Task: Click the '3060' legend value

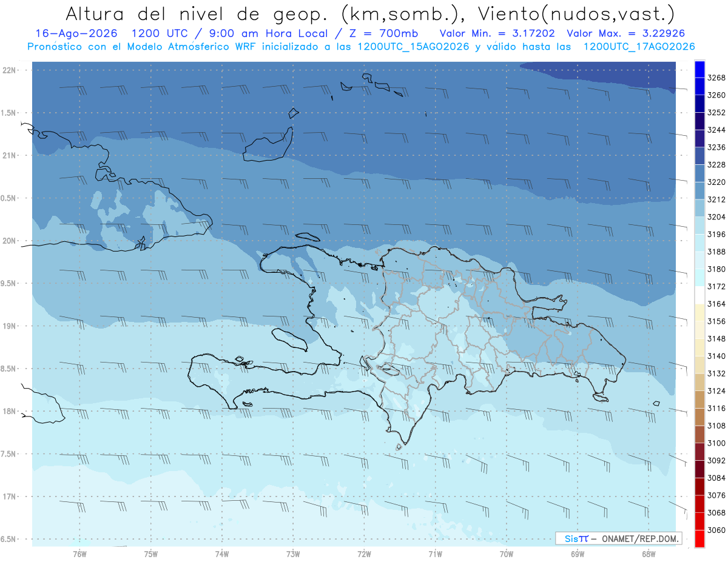Action: click(716, 530)
